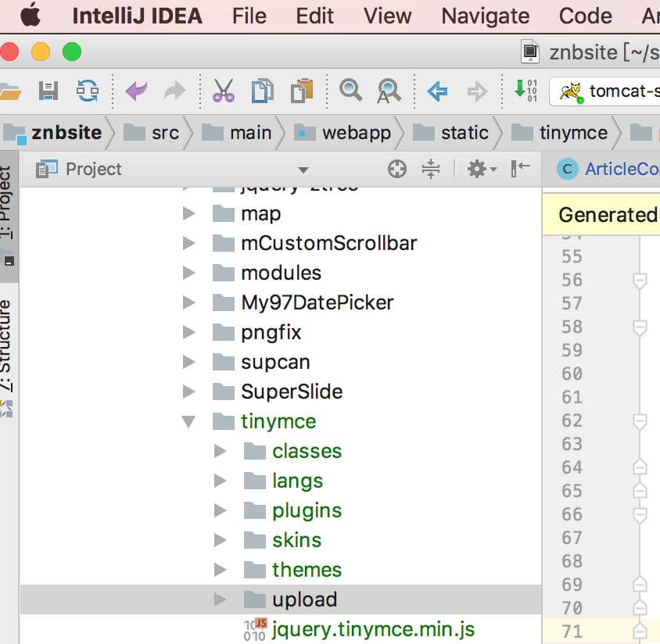The width and height of the screenshot is (660, 644).
Task: Click the Copy documents icon
Action: point(263,91)
